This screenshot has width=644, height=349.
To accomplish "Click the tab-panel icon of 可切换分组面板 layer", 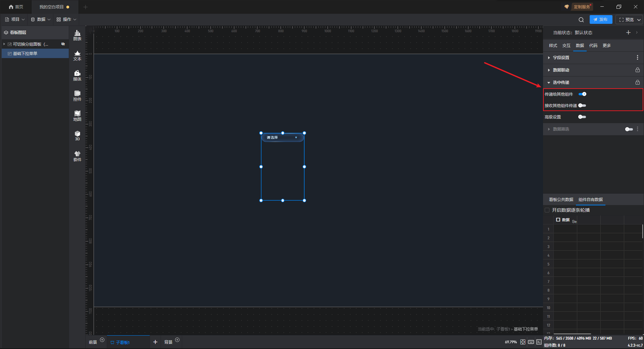I will [10, 44].
